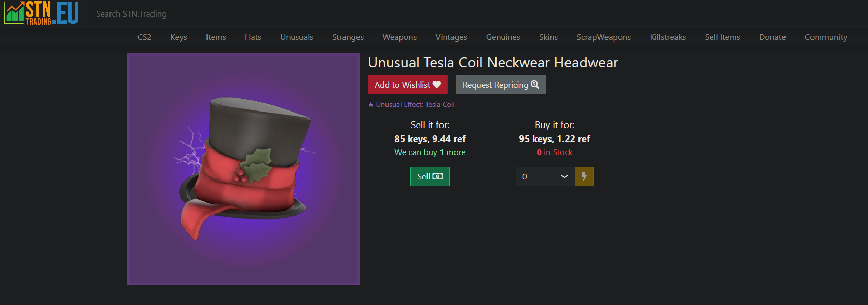
Task: Open the Unusuals menu item
Action: click(x=297, y=37)
